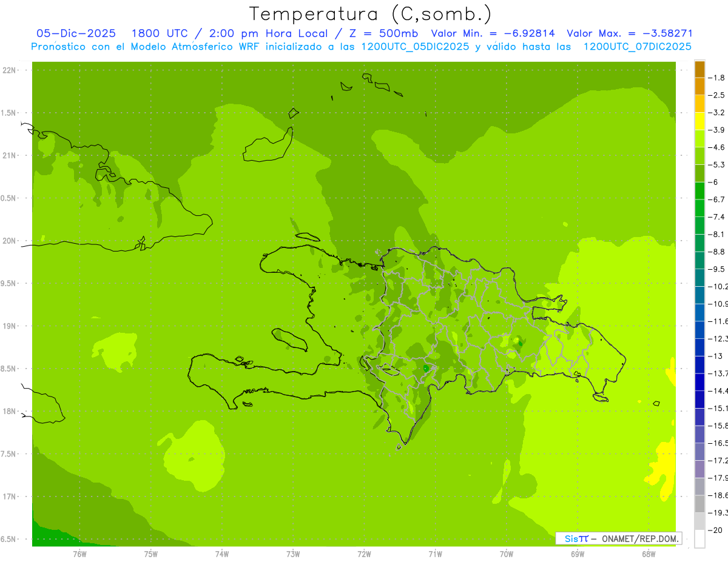Click the "-1.8" colorbar label

click(x=717, y=78)
